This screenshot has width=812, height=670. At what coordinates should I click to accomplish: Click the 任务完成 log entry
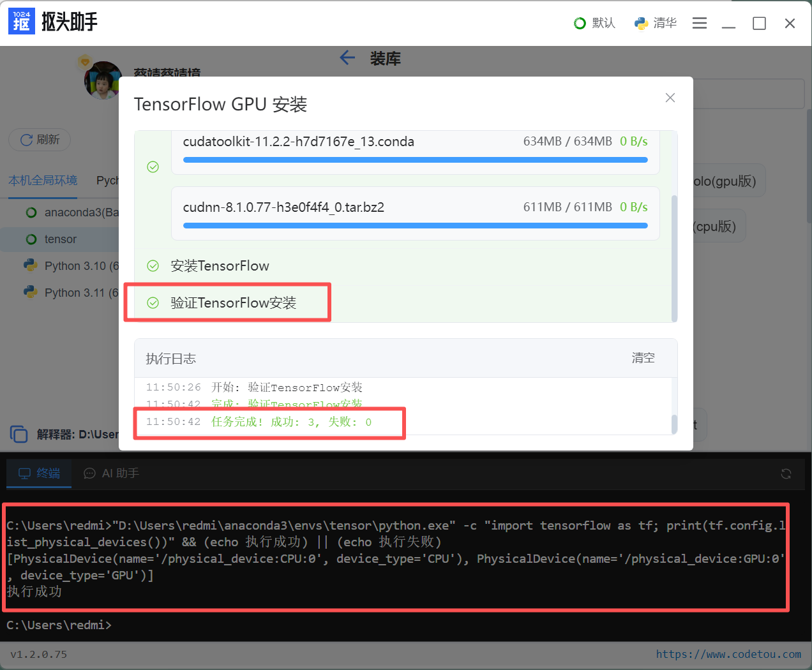coord(259,422)
